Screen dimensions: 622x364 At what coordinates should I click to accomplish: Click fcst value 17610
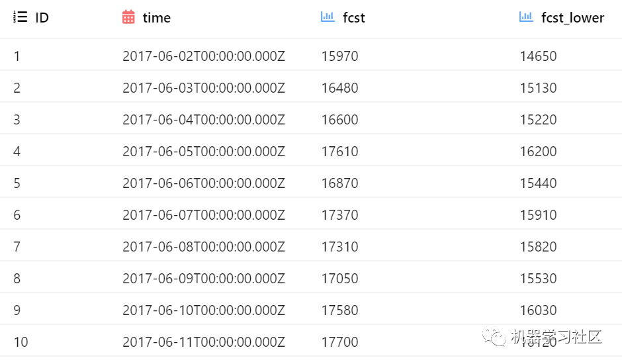tap(339, 152)
